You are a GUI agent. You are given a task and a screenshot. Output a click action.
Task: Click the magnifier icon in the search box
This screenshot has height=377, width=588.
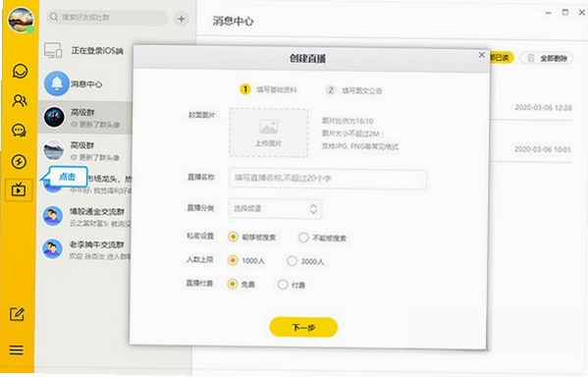click(54, 17)
